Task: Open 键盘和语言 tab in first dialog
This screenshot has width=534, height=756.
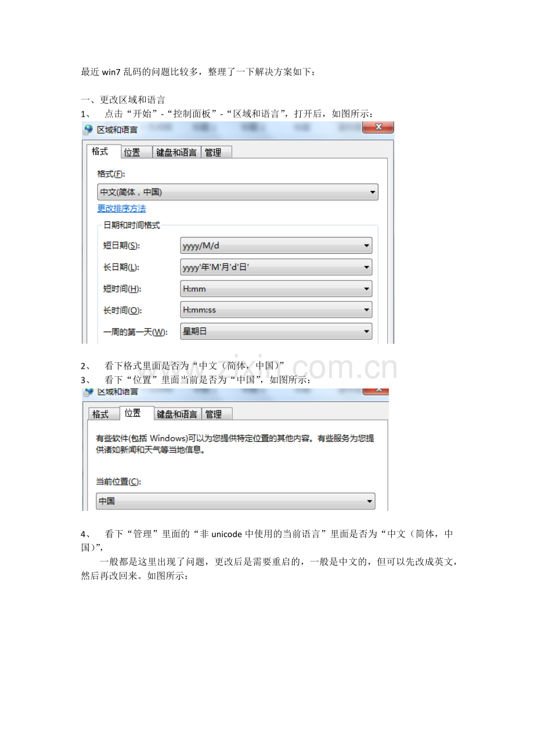Action: coord(176,152)
